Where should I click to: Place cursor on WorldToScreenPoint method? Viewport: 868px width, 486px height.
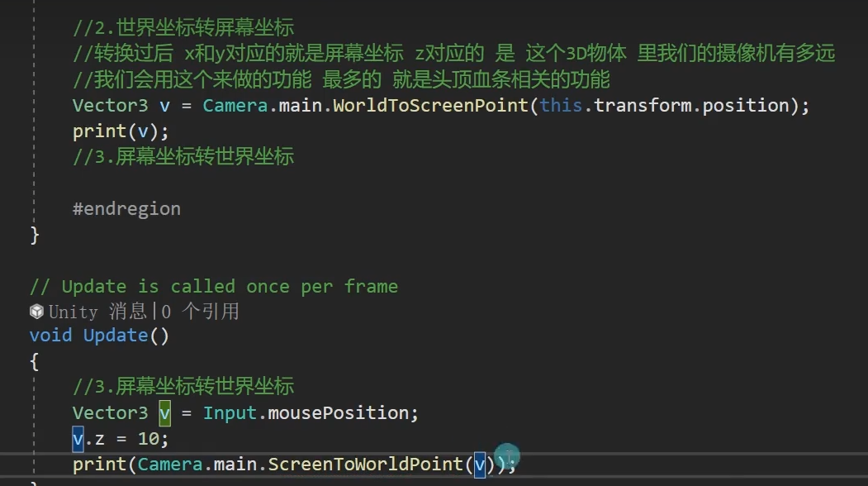(x=430, y=106)
